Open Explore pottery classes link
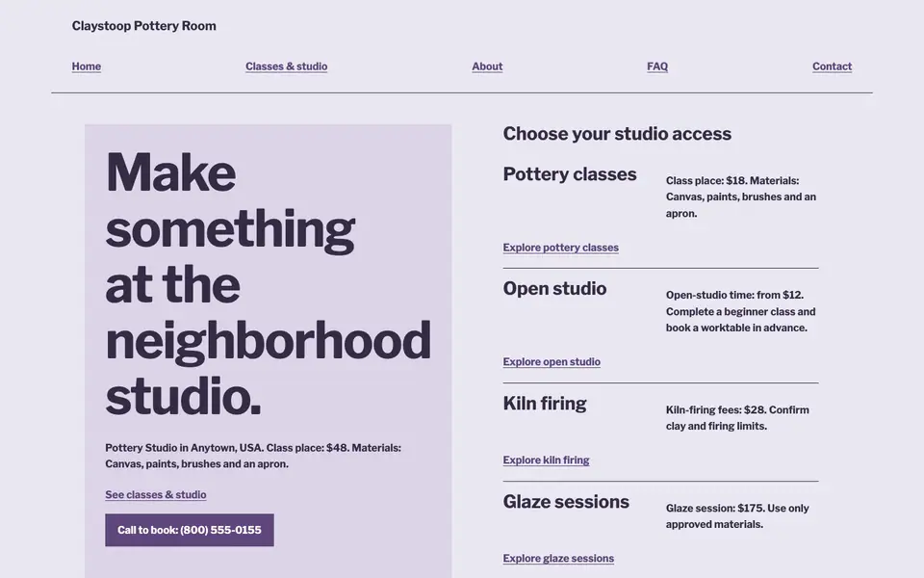The image size is (924, 578). point(560,248)
